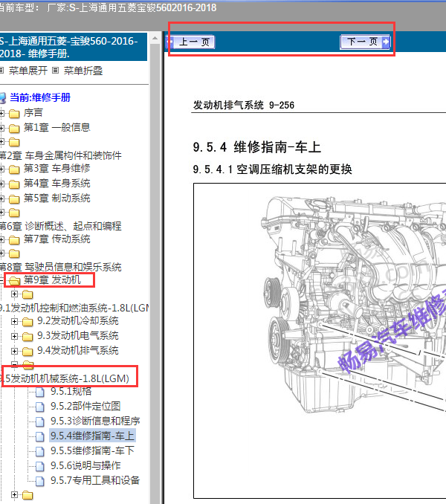Open 第8章 驾驶员信息和娱乐系统
The image size is (446, 504).
click(60, 267)
